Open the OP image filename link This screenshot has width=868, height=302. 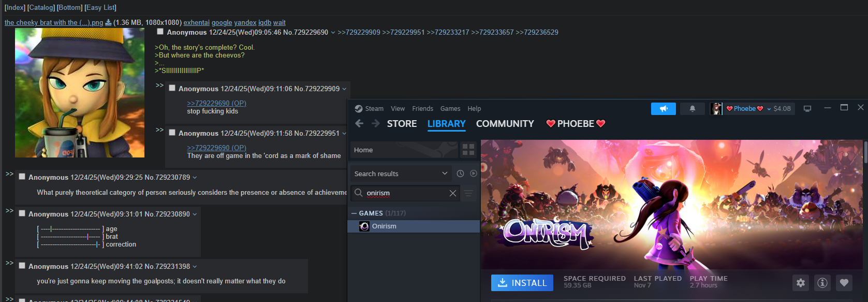point(54,22)
